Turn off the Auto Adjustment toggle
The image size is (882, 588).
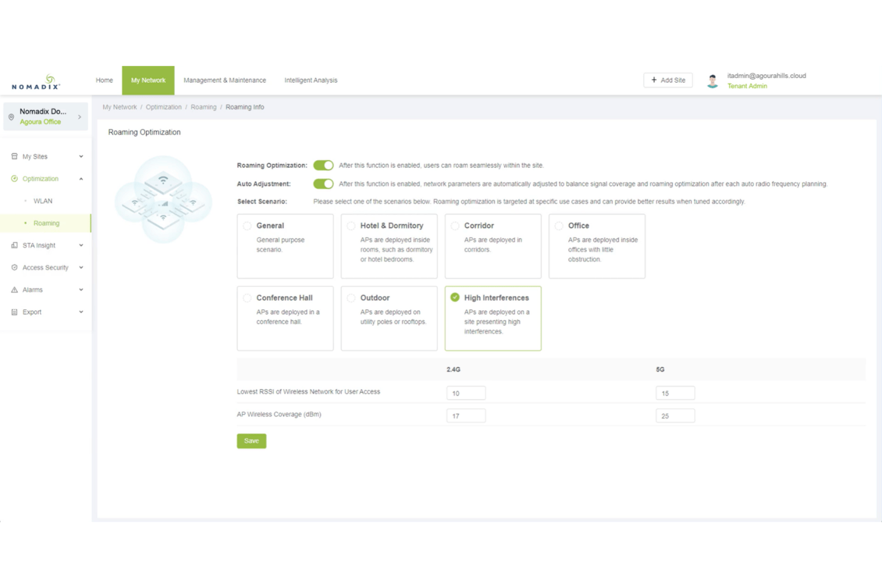tap(324, 183)
